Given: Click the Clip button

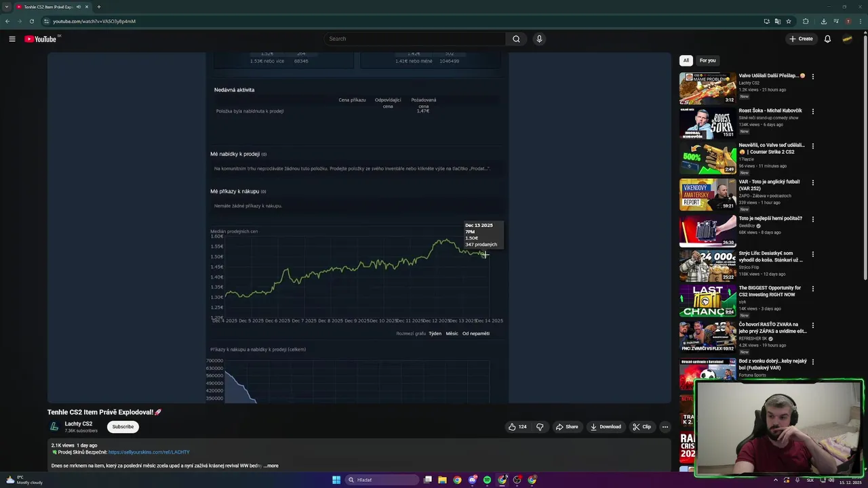Looking at the screenshot, I should click(642, 427).
